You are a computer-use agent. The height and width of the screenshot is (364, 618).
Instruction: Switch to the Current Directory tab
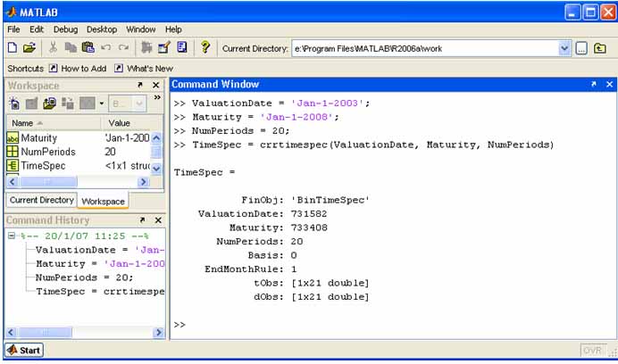(x=42, y=200)
